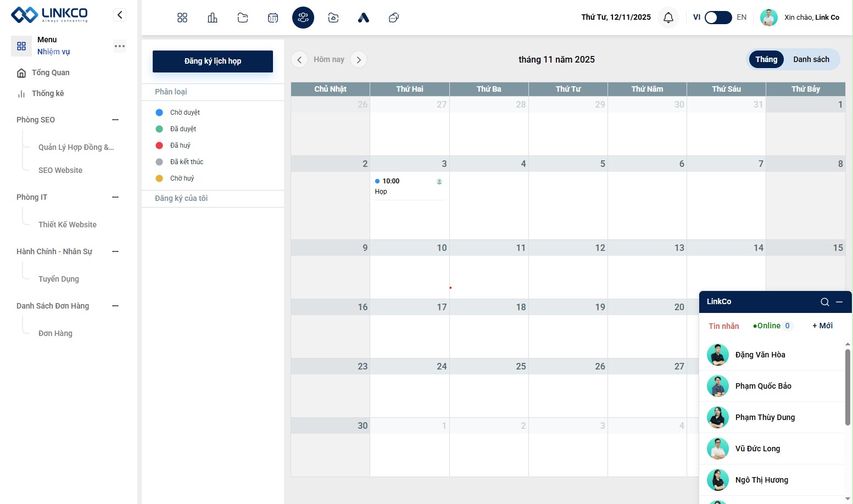
Task: Click the notification bell icon
Action: [x=668, y=18]
